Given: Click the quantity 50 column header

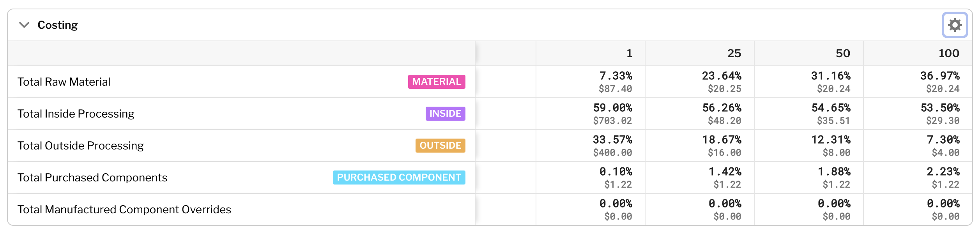Looking at the screenshot, I should click(843, 53).
